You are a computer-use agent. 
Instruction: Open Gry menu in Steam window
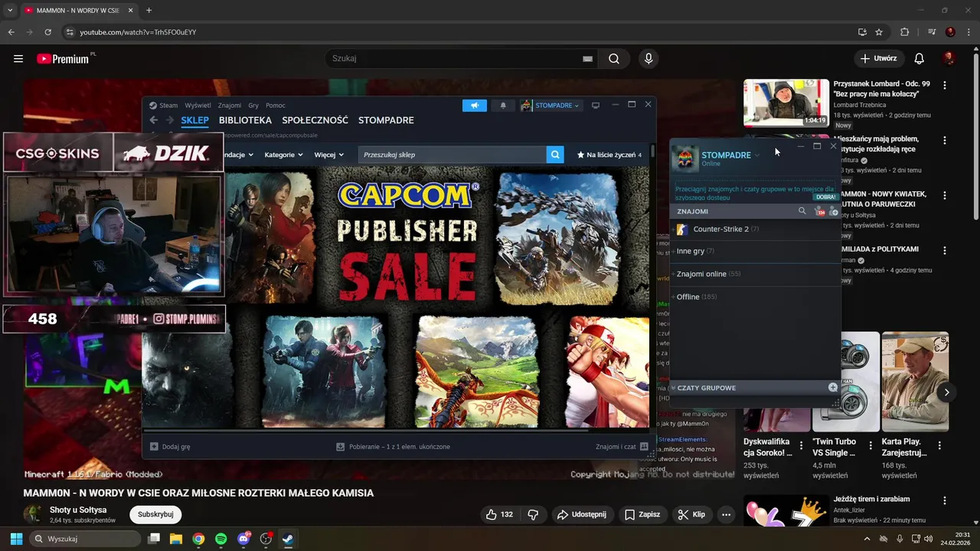click(253, 106)
